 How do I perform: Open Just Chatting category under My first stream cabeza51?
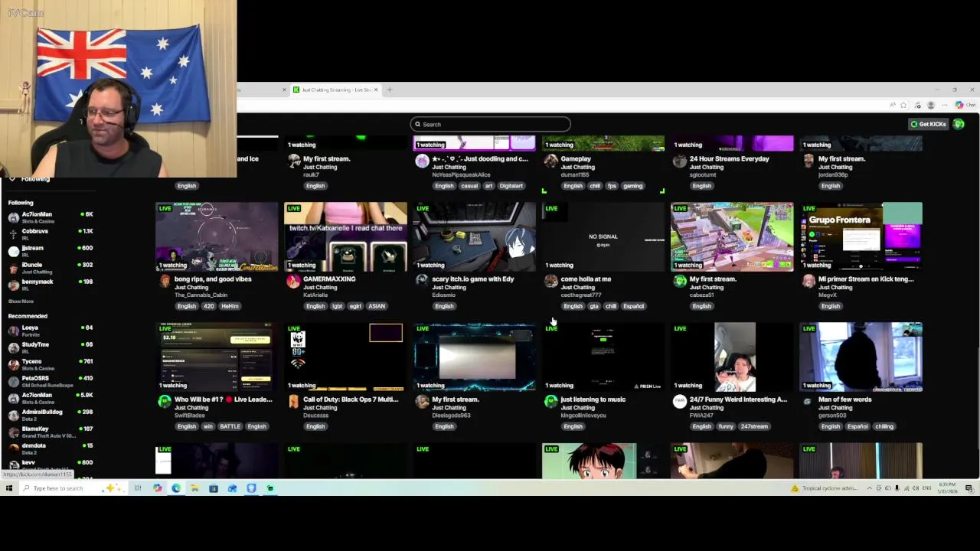tap(707, 288)
